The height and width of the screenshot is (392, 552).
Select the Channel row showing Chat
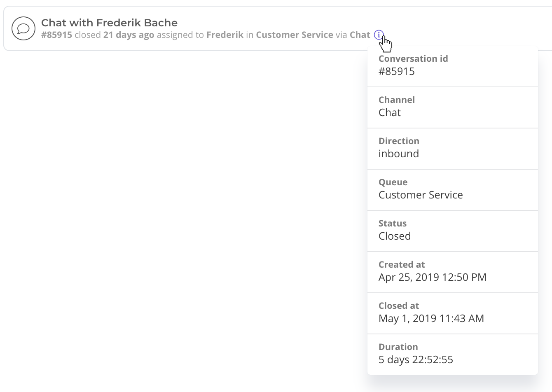pyautogui.click(x=453, y=107)
